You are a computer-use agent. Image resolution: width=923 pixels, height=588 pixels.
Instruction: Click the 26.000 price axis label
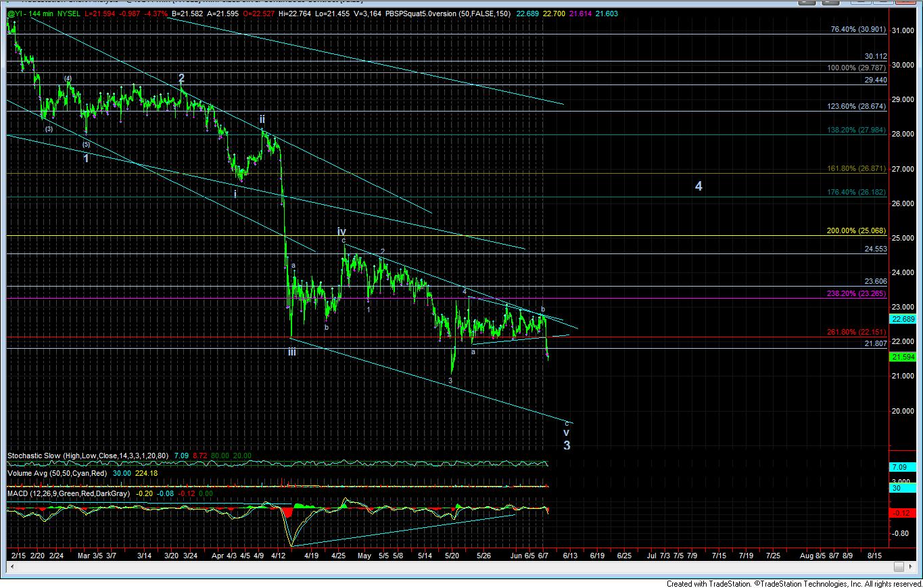[x=904, y=203]
